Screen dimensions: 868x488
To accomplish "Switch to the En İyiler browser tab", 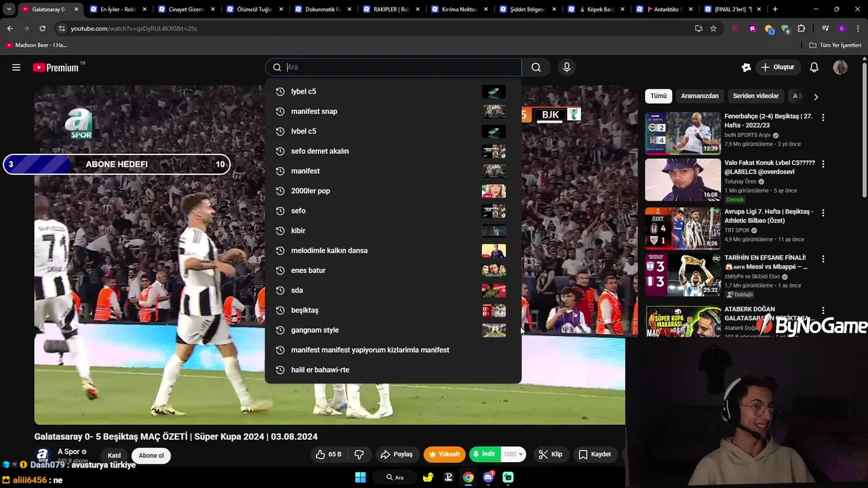I will tap(117, 9).
